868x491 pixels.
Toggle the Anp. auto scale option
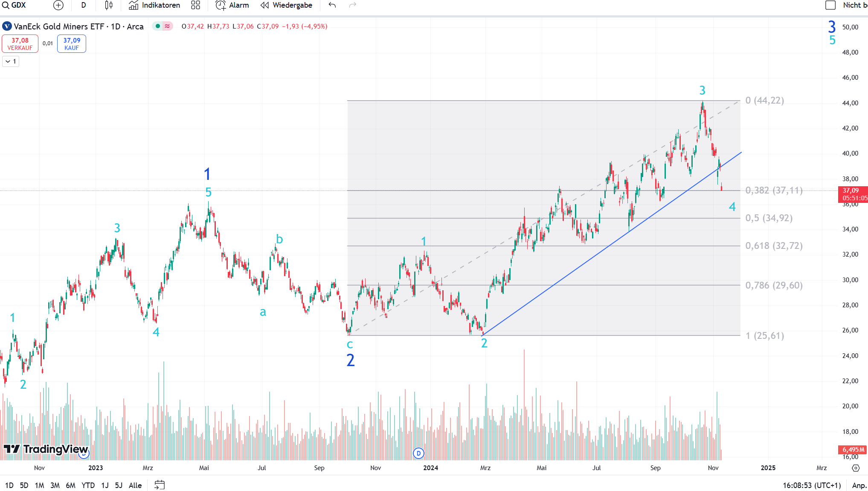pyautogui.click(x=859, y=485)
